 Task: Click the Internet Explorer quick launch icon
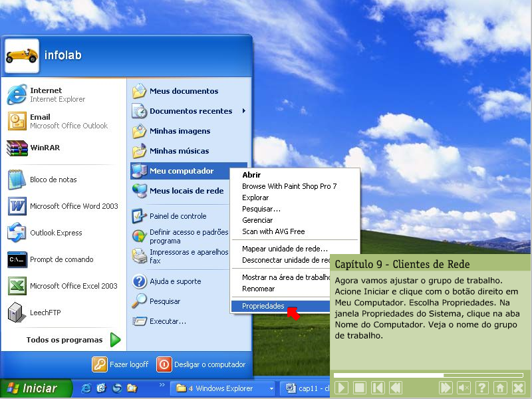click(86, 388)
